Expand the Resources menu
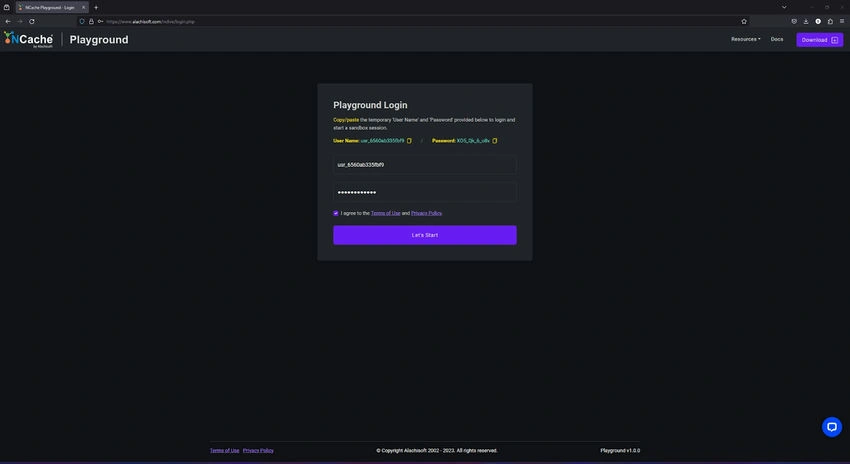Image resolution: width=850 pixels, height=464 pixels. (745, 40)
